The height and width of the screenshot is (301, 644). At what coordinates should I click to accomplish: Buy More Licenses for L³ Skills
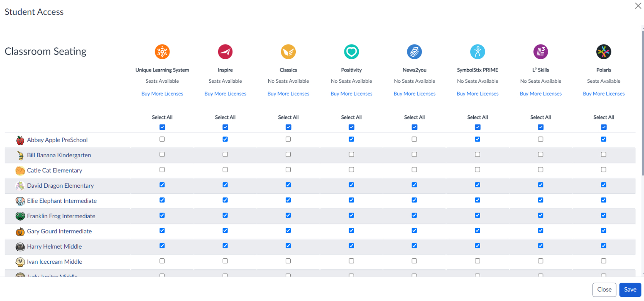[x=540, y=94]
